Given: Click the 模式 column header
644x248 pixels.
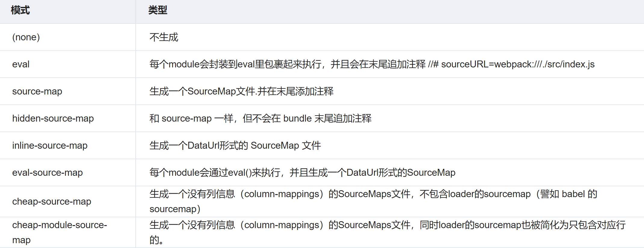Looking at the screenshot, I should (x=68, y=11).
